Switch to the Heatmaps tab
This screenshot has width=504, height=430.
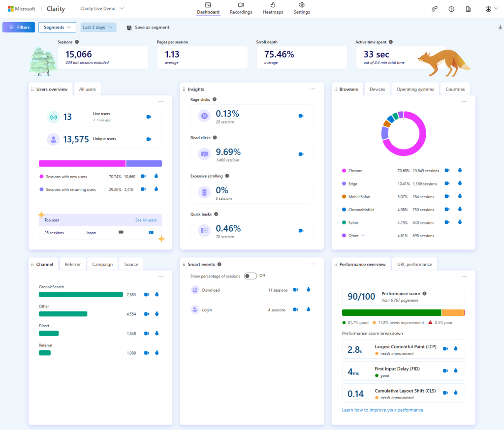pyautogui.click(x=273, y=9)
